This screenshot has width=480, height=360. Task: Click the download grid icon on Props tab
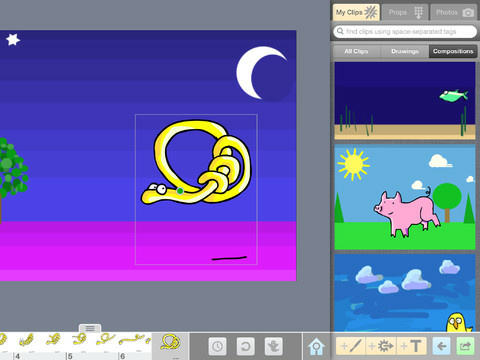tap(418, 13)
